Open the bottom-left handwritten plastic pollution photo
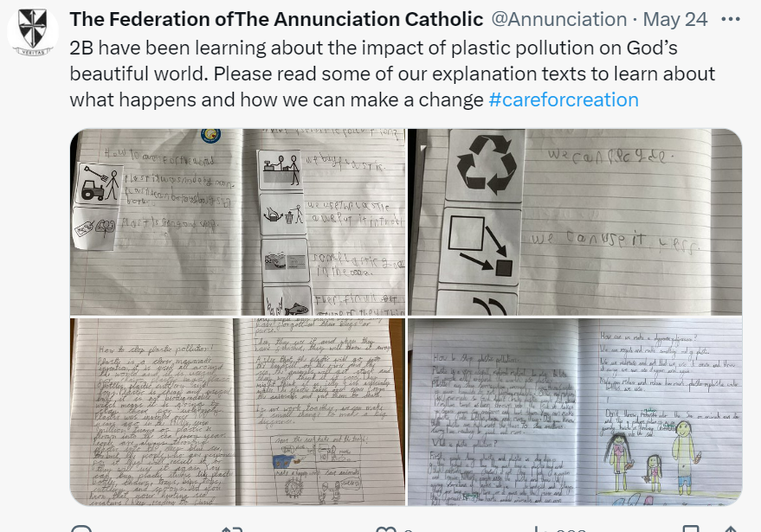This screenshot has height=532, width=761. (237, 412)
